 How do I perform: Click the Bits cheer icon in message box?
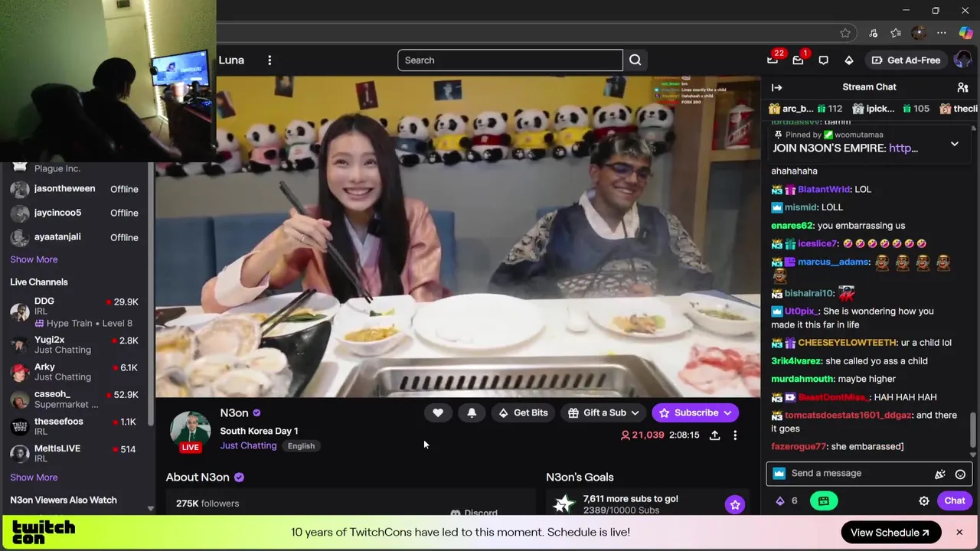pos(939,474)
